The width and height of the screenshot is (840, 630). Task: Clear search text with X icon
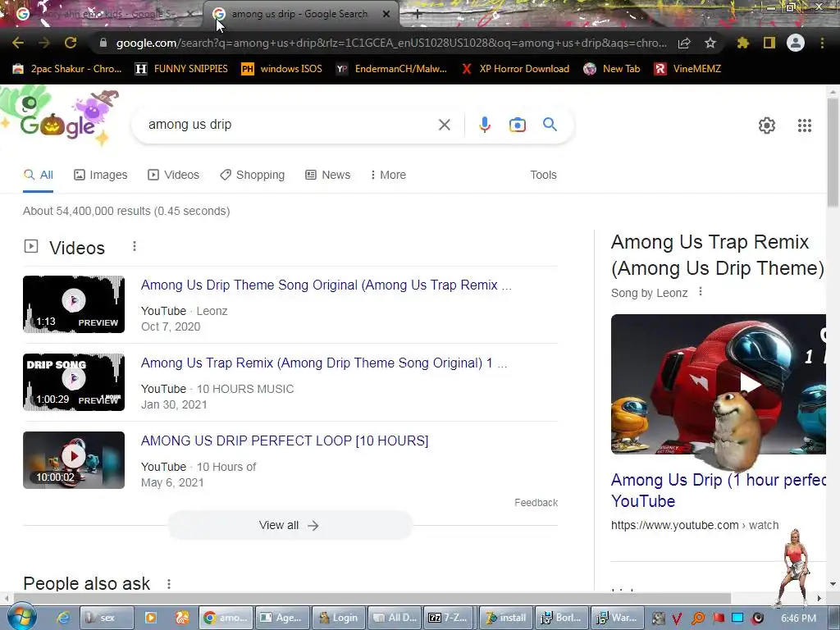pos(444,125)
